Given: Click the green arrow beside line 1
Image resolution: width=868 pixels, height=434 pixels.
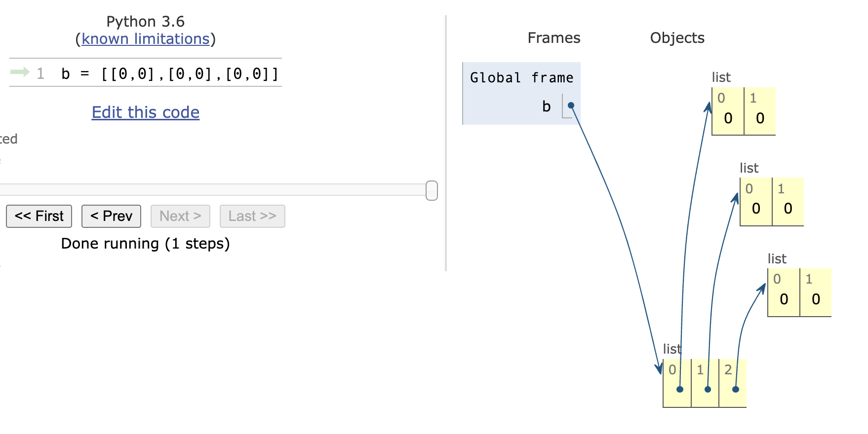Looking at the screenshot, I should [20, 72].
